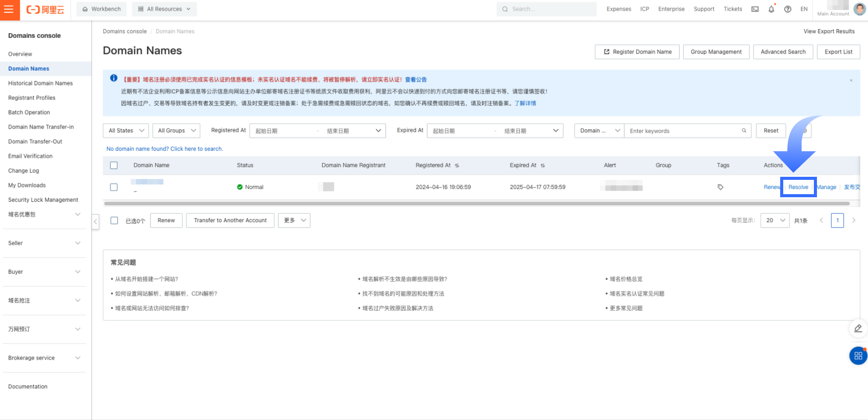Click Register Domain Name button
The height and width of the screenshot is (420, 868).
click(x=637, y=52)
